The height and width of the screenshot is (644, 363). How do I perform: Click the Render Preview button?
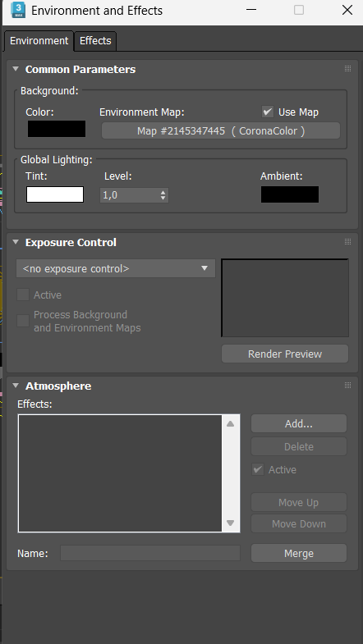285,354
